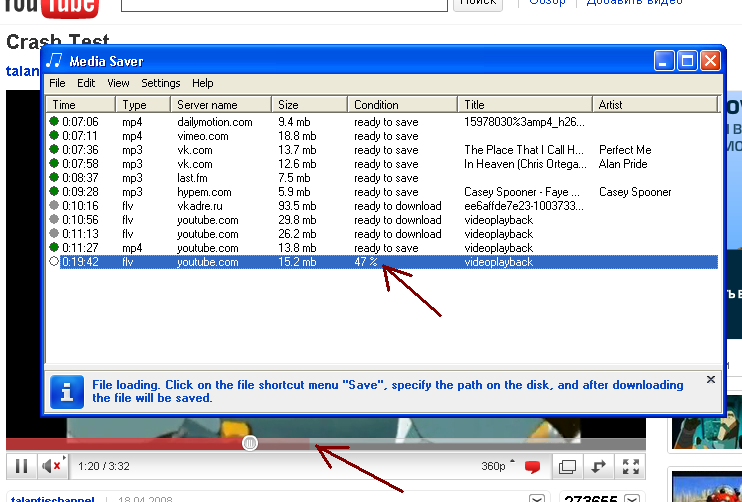Viewport: 742px width, 502px height.
Task: Sort list by Server name column header
Action: click(221, 105)
